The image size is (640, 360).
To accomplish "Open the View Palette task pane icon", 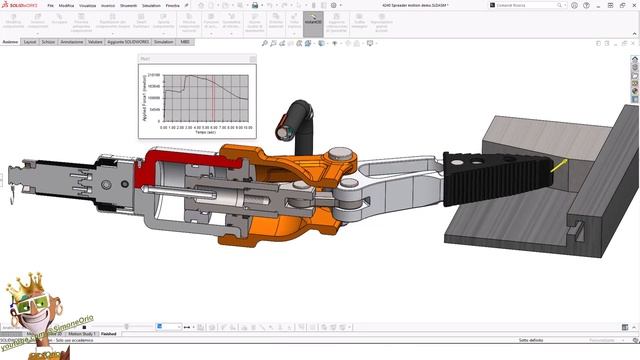I will click(x=635, y=84).
